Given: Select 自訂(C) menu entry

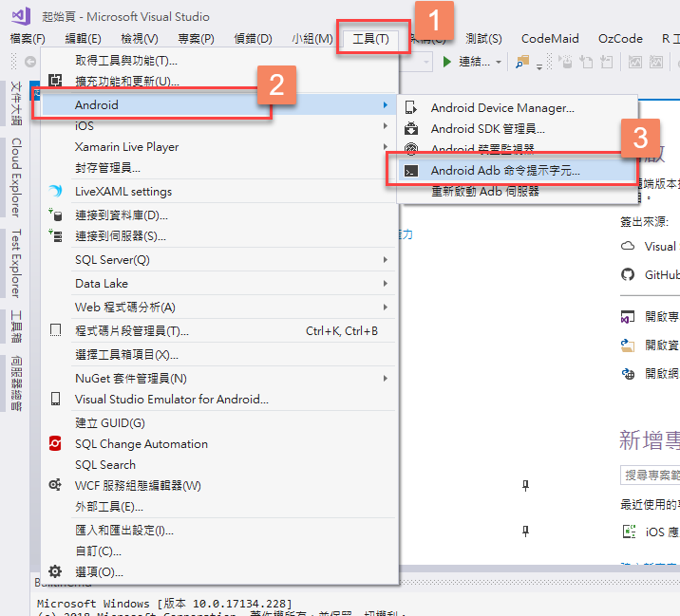Looking at the screenshot, I should click(x=220, y=551).
